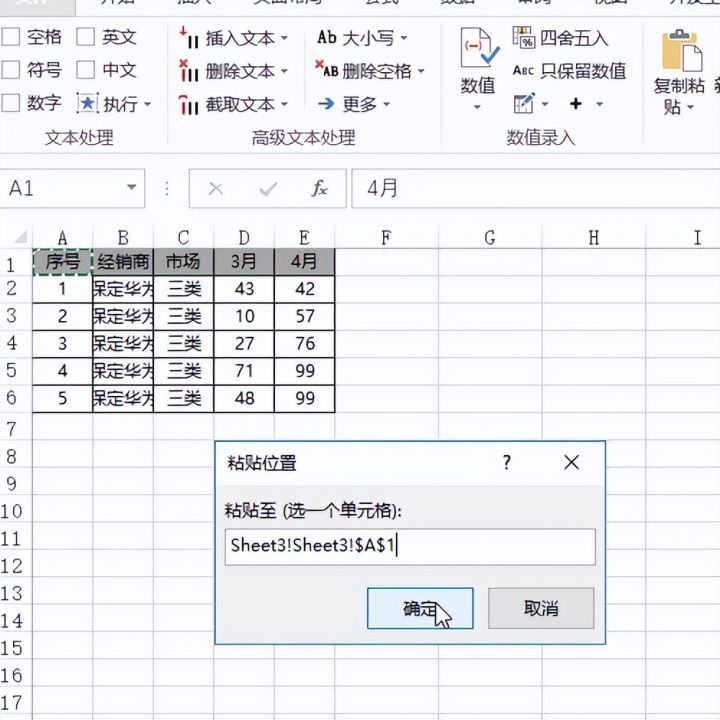Viewport: 720px width, 720px height.
Task: Expand the 插入文本 dropdown arrow
Action: [284, 38]
